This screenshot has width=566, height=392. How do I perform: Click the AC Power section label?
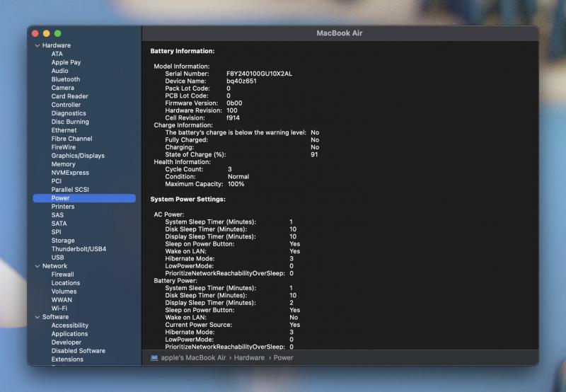point(169,214)
